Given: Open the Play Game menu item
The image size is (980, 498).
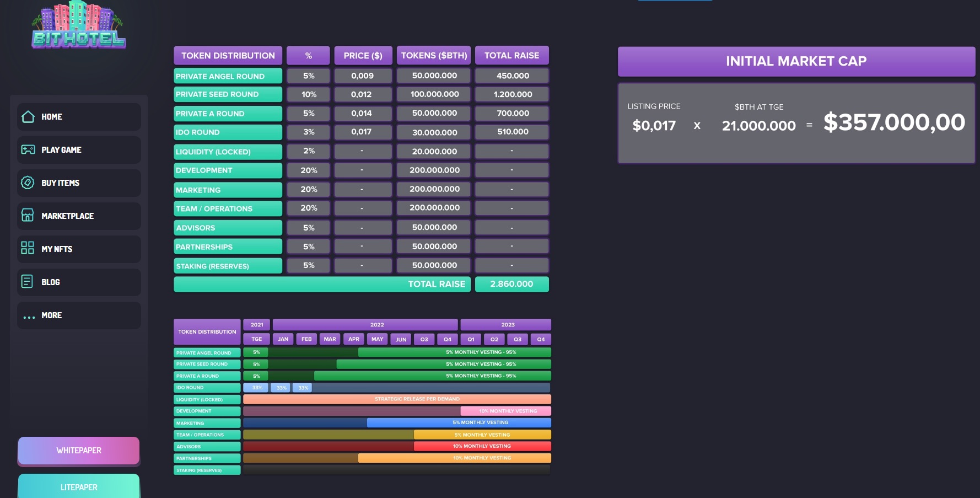Looking at the screenshot, I should (79, 150).
